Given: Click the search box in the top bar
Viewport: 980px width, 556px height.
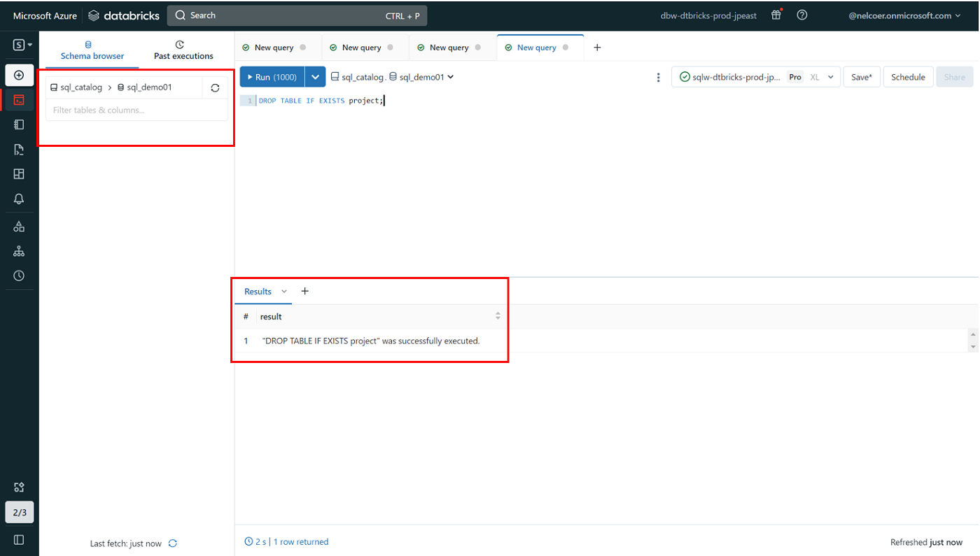Looking at the screenshot, I should 297,15.
